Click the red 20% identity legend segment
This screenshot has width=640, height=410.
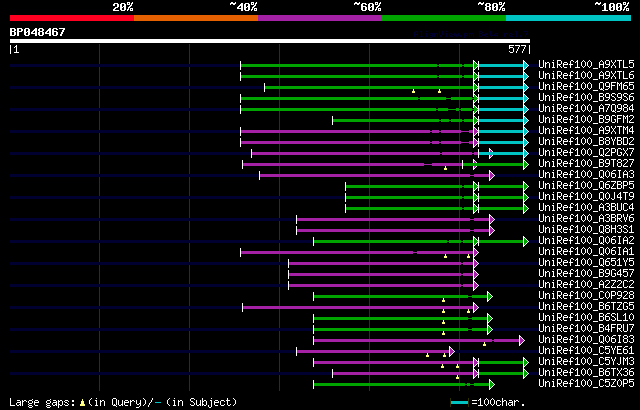pos(72,18)
